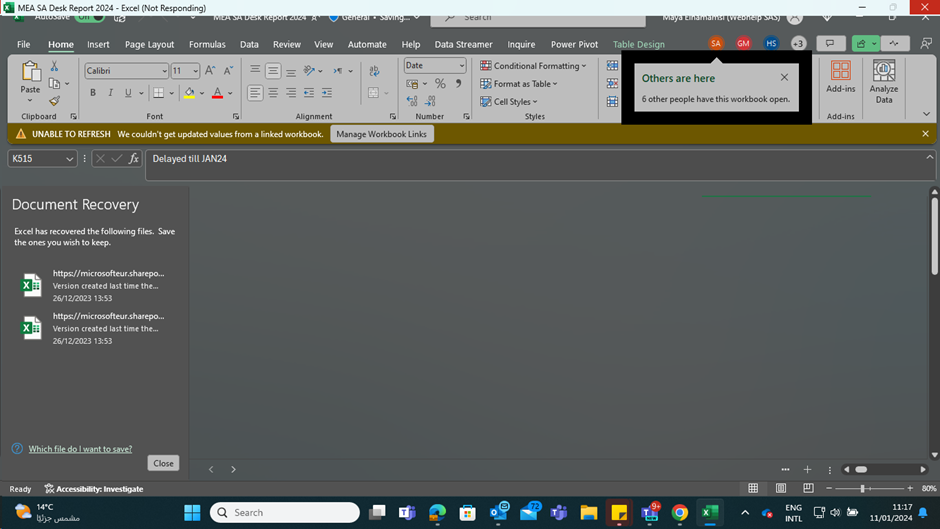
Task: Open Which file do I want to save link
Action: (80, 449)
